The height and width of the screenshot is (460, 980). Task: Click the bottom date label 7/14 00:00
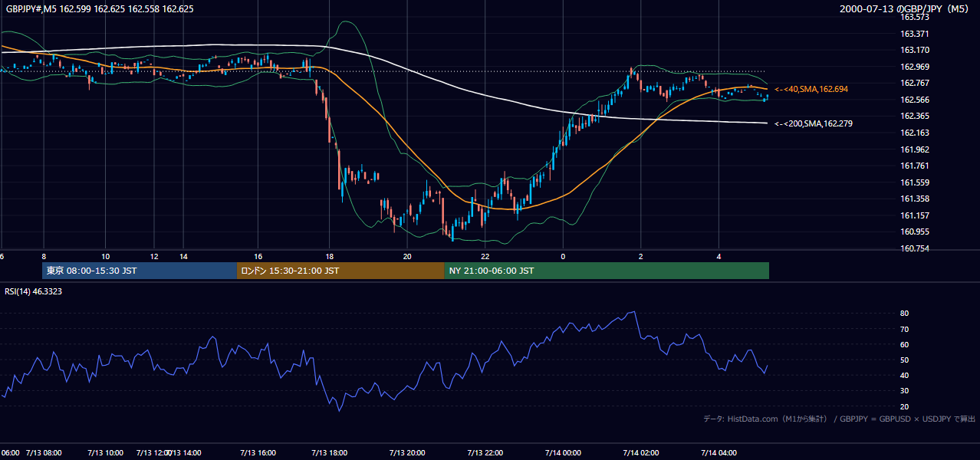point(563,453)
